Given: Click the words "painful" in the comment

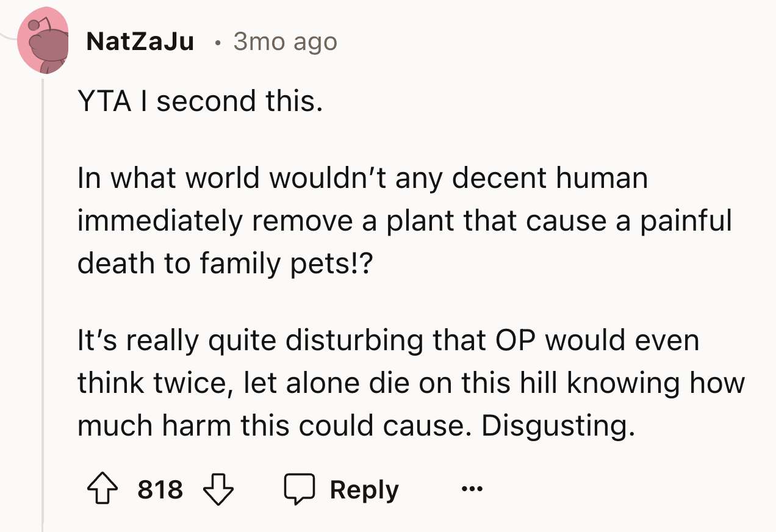Looking at the screenshot, I should tap(685, 221).
